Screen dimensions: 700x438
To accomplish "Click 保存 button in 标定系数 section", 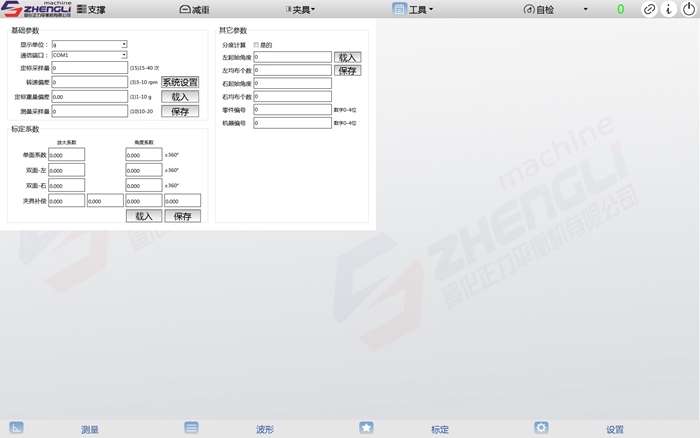I will tap(182, 216).
